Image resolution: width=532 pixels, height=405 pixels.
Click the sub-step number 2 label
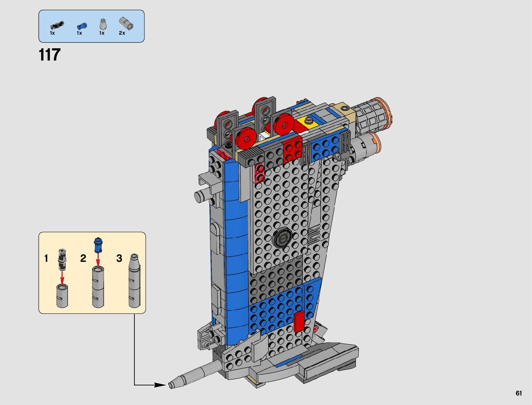click(83, 258)
